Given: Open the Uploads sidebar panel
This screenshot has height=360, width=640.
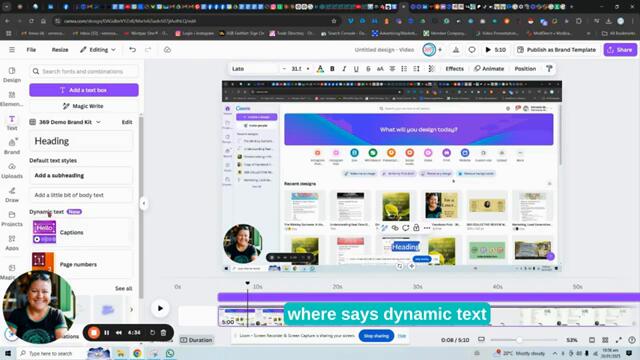Looking at the screenshot, I should point(12,171).
